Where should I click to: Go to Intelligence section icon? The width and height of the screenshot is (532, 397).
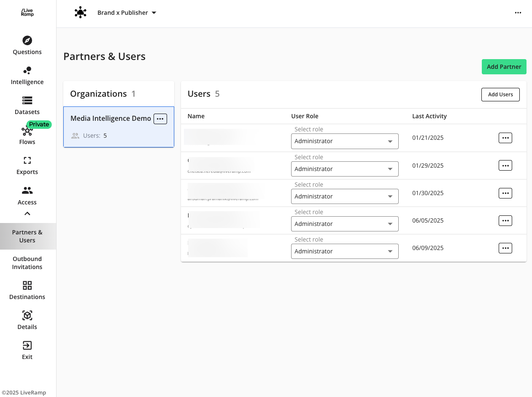click(x=27, y=71)
